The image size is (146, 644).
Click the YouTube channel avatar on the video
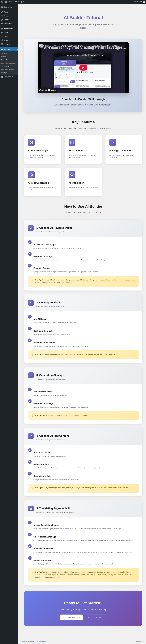click(x=41, y=46)
